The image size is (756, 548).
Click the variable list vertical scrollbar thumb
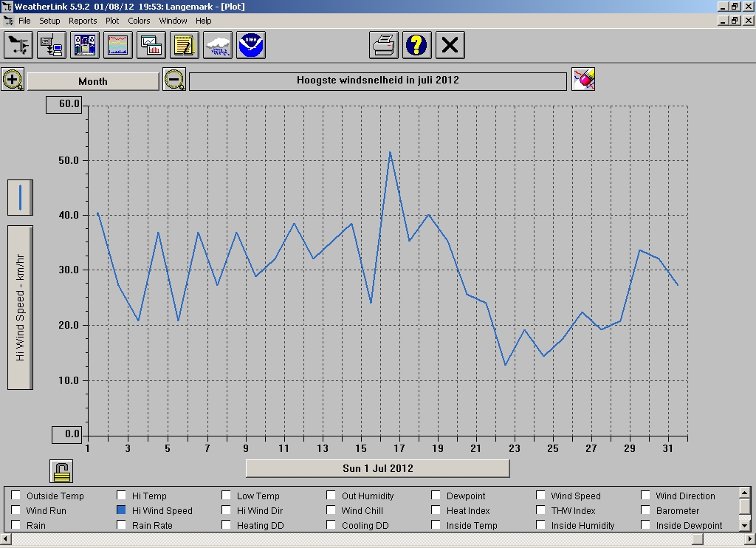[744, 507]
